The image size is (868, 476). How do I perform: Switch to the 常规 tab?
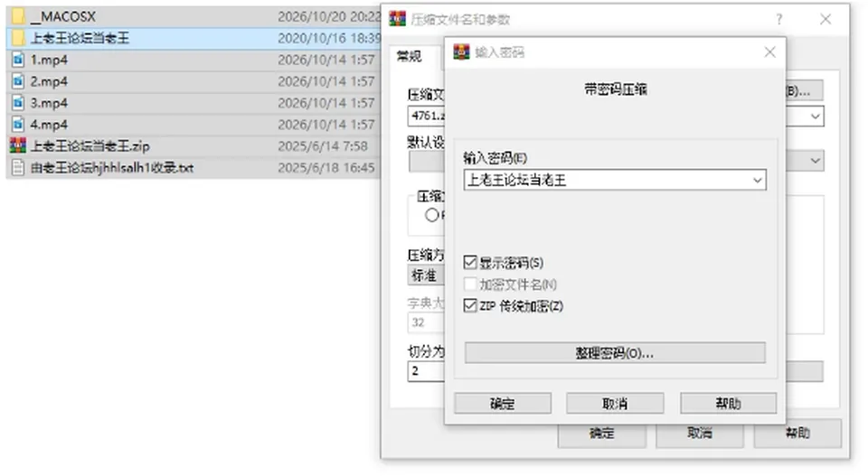[409, 56]
